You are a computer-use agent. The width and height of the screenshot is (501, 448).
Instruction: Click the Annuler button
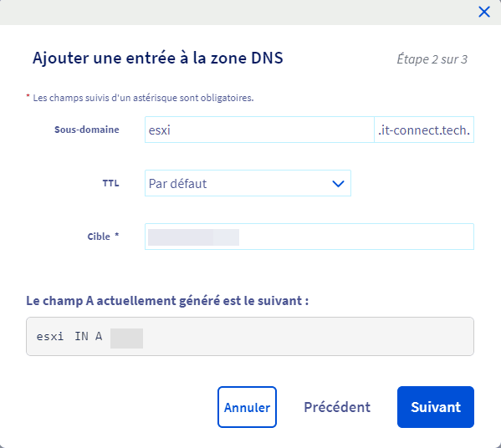247,407
